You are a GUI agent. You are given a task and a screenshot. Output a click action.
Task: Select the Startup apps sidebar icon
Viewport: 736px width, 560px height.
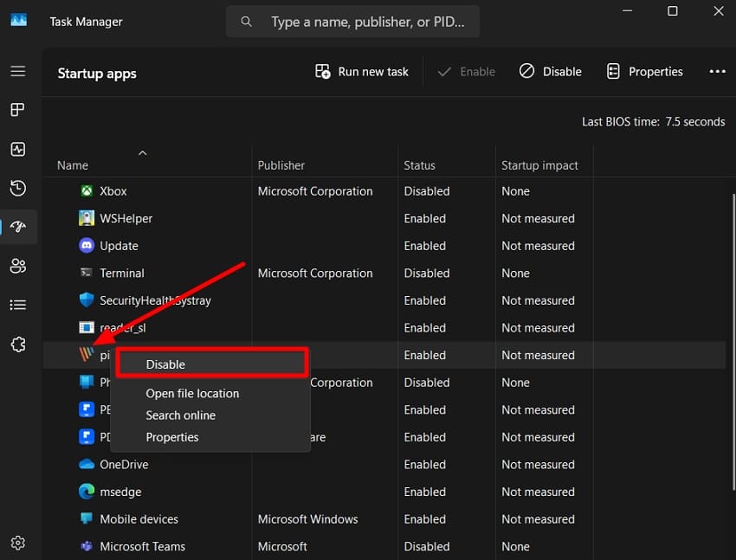click(x=18, y=227)
